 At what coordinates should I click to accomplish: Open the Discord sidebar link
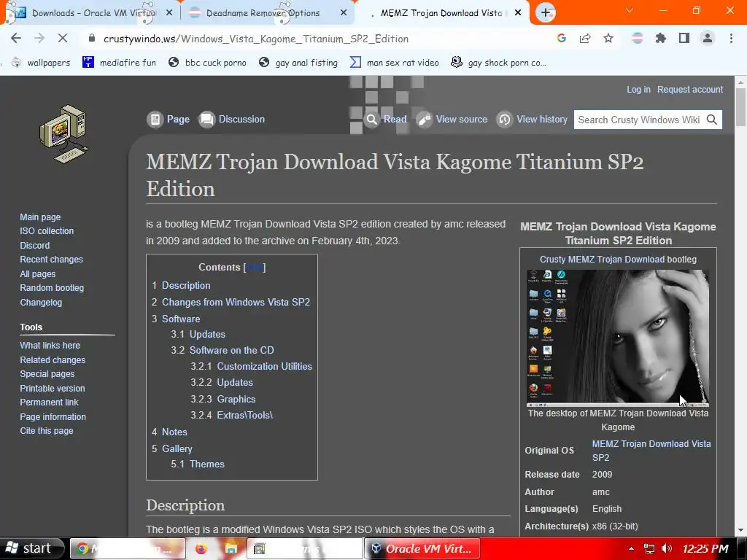point(35,245)
